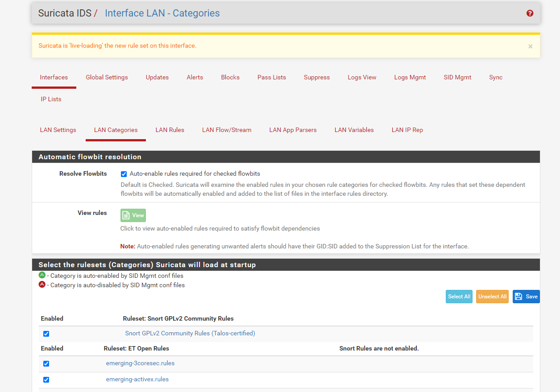Image resolution: width=560 pixels, height=392 pixels.
Task: Click the green auto-enabled category icon
Action: point(42,275)
